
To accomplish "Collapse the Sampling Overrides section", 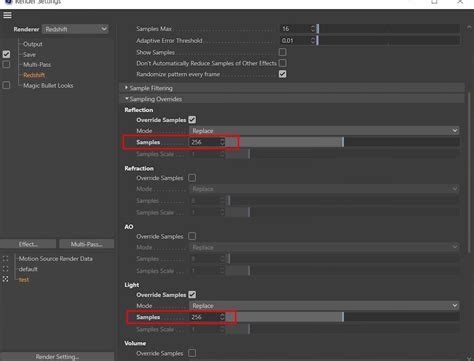I will [292, 99].
